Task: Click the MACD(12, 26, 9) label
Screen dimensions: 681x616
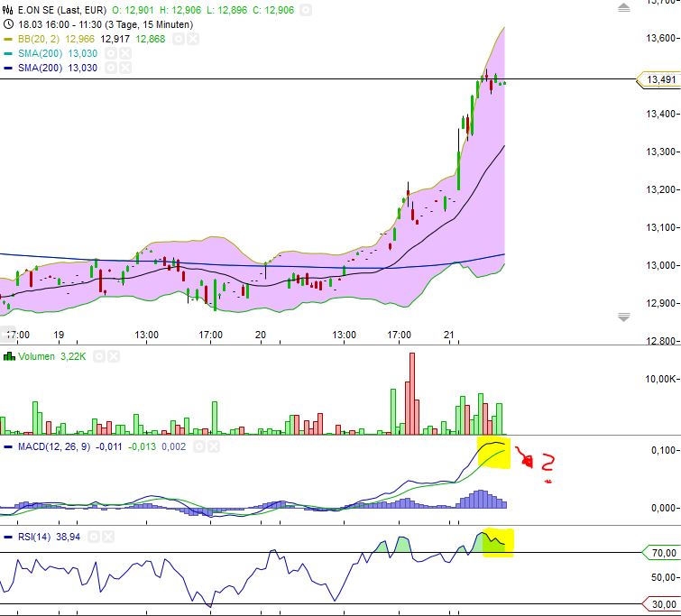Action: tap(54, 446)
